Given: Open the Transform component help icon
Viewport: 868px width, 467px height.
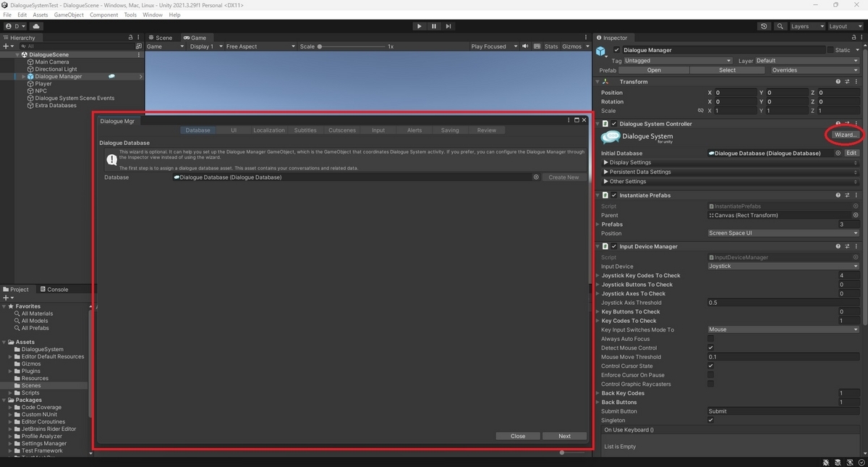Looking at the screenshot, I should (x=838, y=82).
